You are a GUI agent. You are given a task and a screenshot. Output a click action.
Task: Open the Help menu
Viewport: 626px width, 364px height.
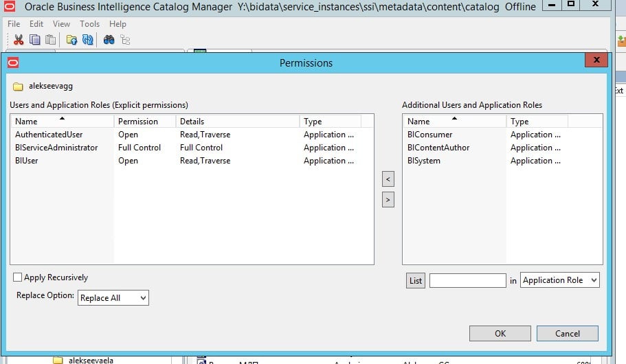click(x=118, y=24)
